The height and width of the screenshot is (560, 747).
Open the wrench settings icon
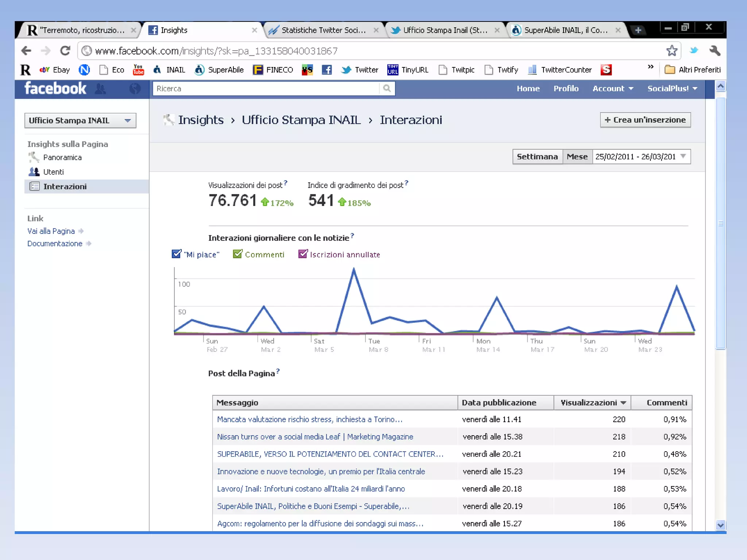point(715,51)
